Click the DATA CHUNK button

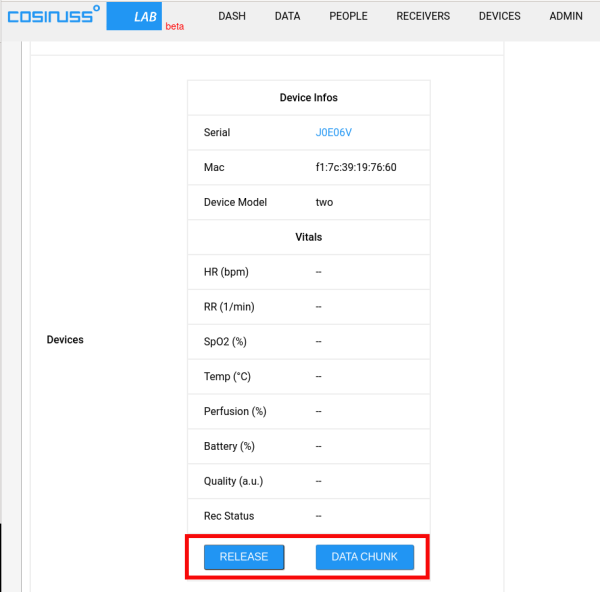[x=364, y=557]
